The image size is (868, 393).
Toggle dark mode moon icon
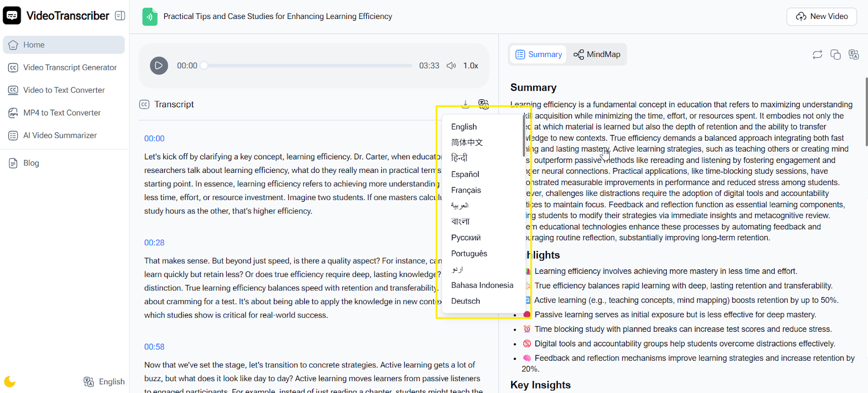(10, 381)
